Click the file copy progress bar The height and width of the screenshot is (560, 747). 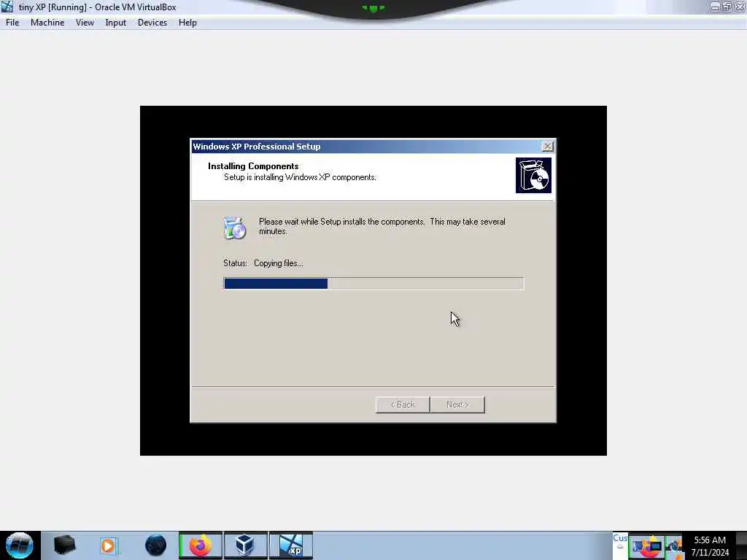(373, 284)
